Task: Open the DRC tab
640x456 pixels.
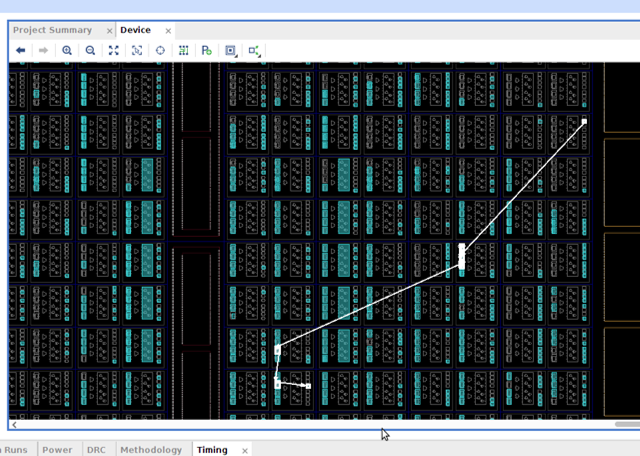Action: click(x=96, y=450)
